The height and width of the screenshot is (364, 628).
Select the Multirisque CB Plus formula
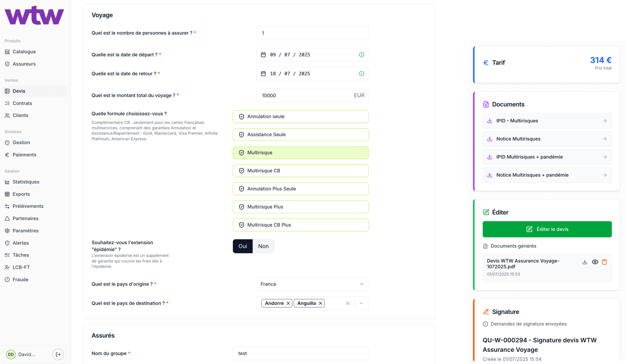[x=301, y=225]
